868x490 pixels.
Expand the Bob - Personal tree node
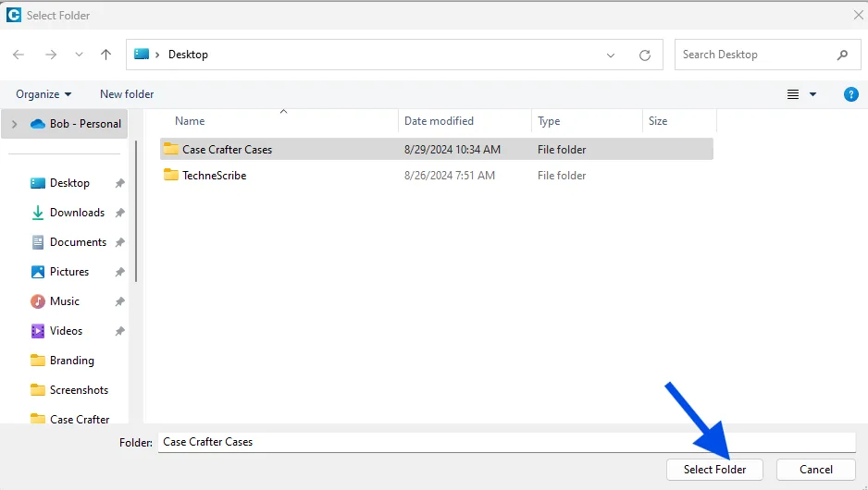pos(15,124)
